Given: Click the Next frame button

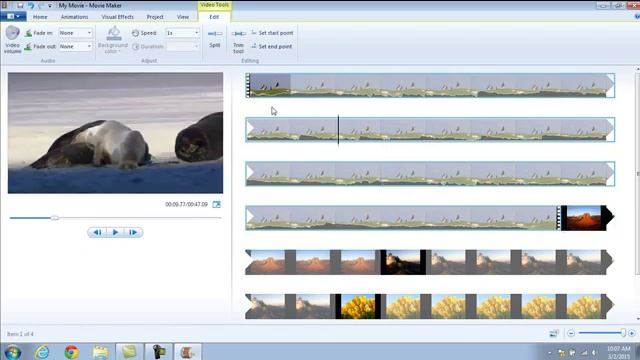Looking at the screenshot, I should (133, 232).
